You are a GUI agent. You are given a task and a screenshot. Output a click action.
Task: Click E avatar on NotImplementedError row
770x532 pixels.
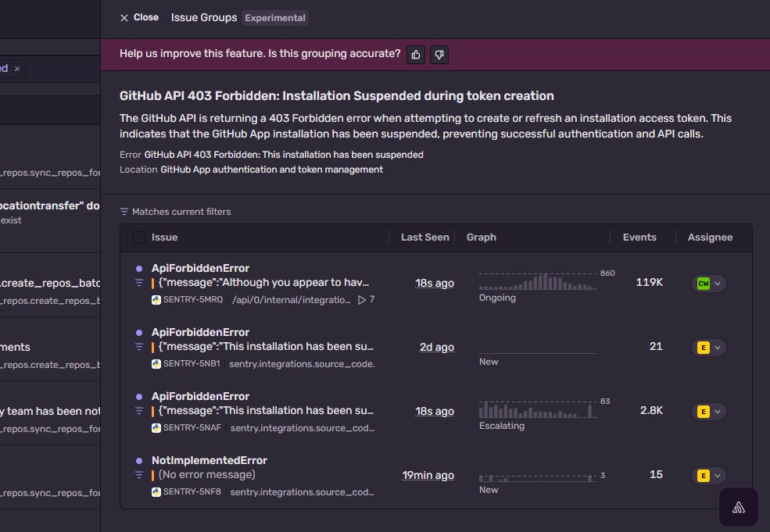coord(704,476)
